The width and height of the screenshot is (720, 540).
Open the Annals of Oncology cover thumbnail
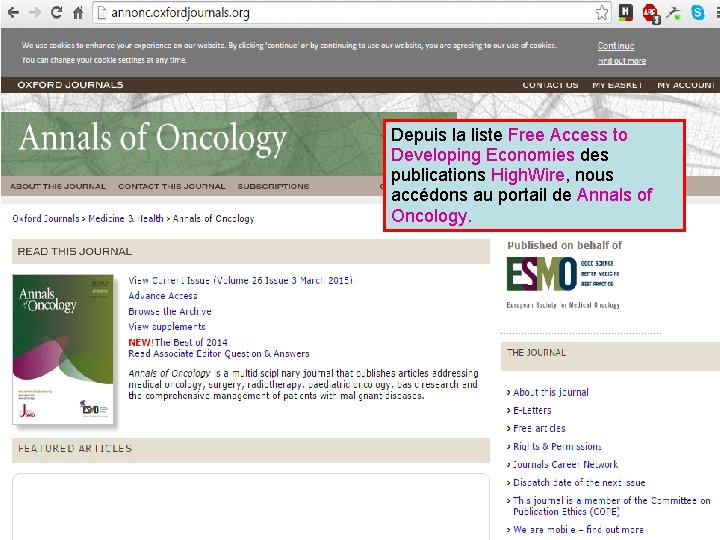click(x=63, y=349)
